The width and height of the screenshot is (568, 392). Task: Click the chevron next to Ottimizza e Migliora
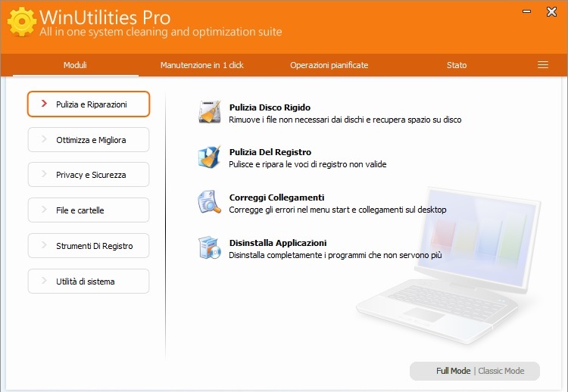pyautogui.click(x=44, y=139)
